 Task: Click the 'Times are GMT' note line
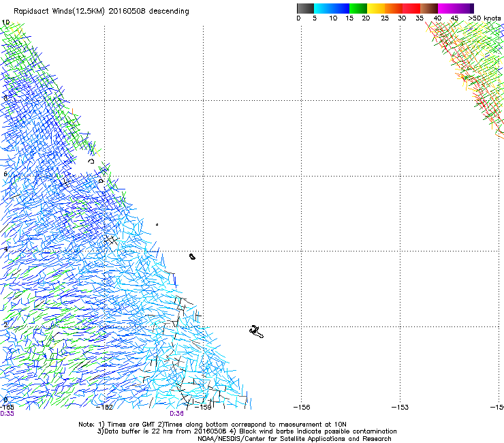(212, 425)
